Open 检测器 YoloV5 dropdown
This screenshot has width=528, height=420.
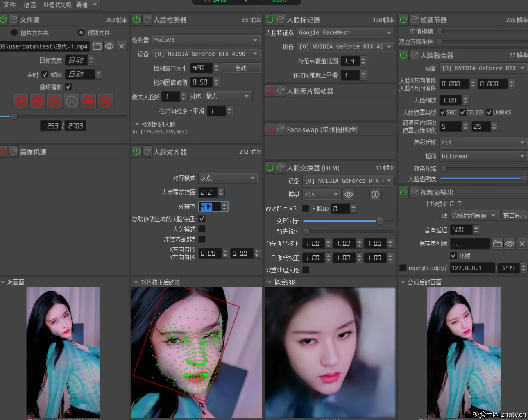click(206, 40)
